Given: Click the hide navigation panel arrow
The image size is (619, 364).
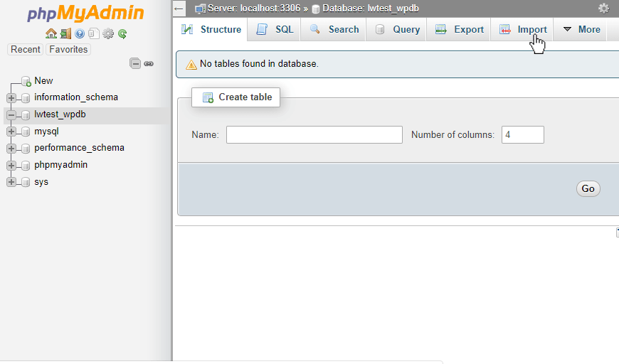Looking at the screenshot, I should coord(179,9).
